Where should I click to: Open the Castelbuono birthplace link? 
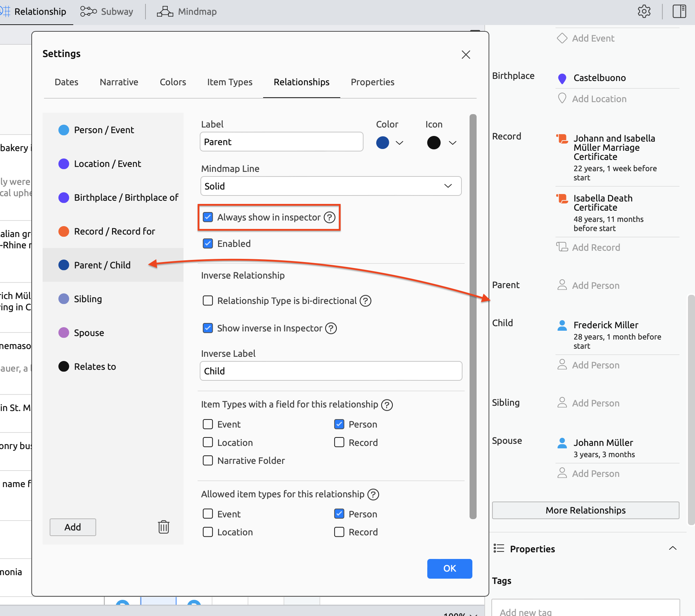pyautogui.click(x=600, y=78)
